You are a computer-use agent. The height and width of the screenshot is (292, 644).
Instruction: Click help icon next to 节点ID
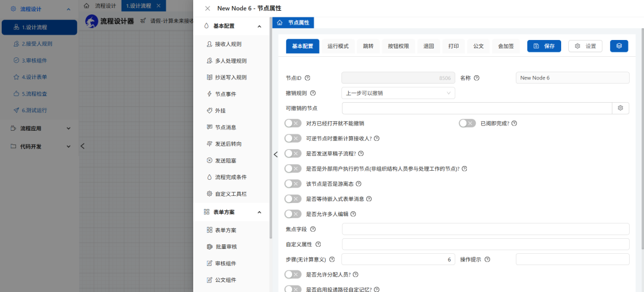pyautogui.click(x=307, y=78)
